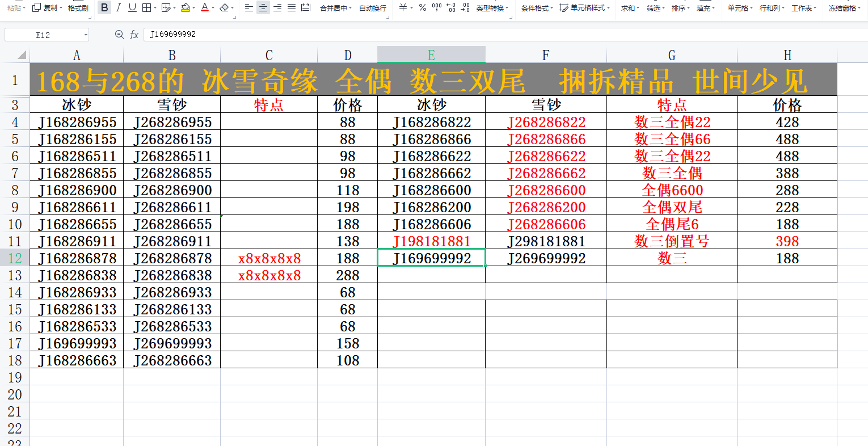
Task: Select cell containing J198181881
Action: tap(431, 241)
